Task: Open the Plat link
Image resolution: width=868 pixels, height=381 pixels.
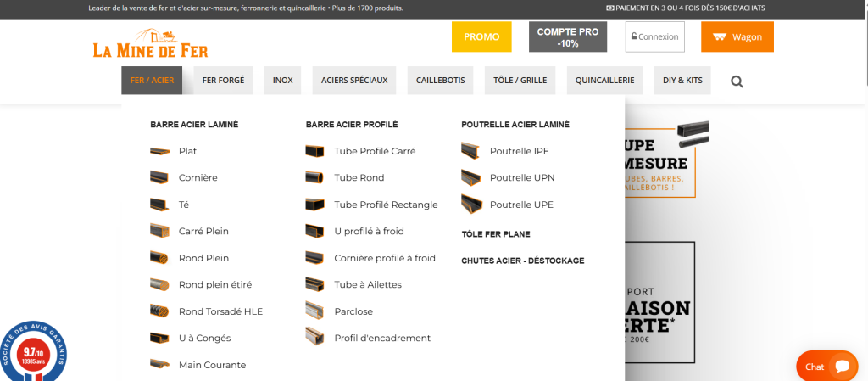Action: pos(187,151)
